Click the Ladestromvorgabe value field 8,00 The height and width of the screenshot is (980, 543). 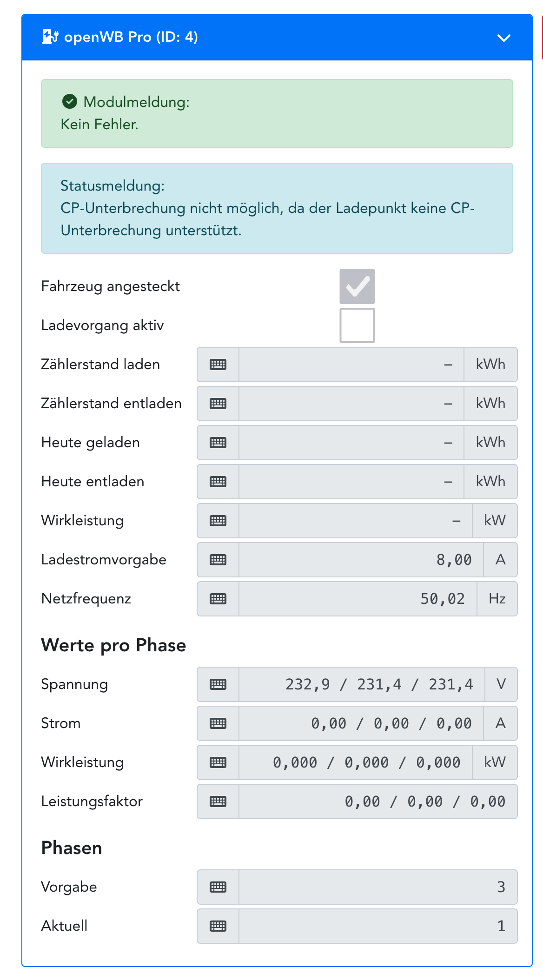tap(361, 560)
